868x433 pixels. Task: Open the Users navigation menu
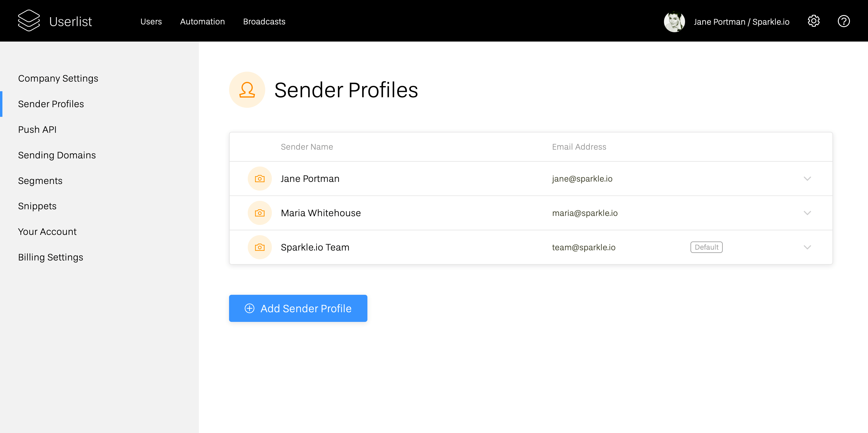coord(151,22)
